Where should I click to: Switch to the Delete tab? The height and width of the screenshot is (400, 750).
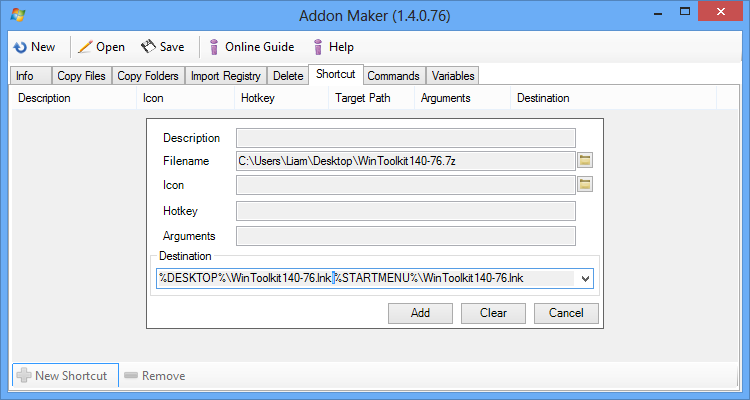[x=288, y=76]
